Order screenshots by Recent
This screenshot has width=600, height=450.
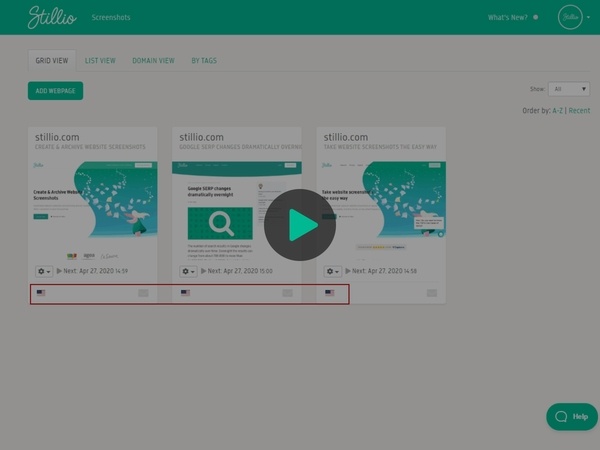(579, 111)
